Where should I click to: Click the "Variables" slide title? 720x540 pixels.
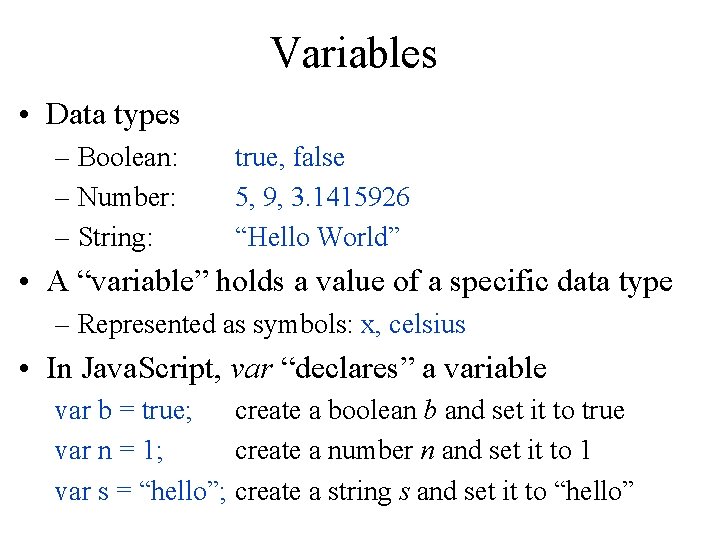click(354, 53)
